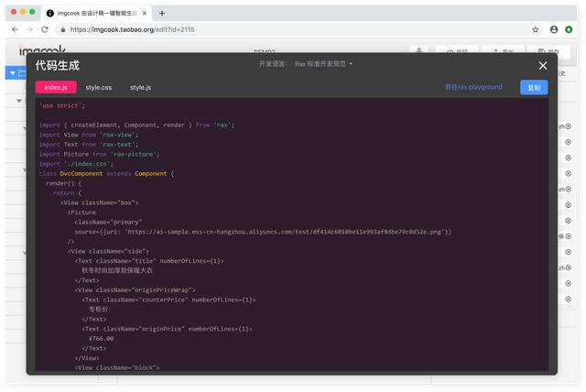Expand the Rax 标准开发规范 language dropdown
The width and height of the screenshot is (586, 392).
pyautogui.click(x=323, y=64)
